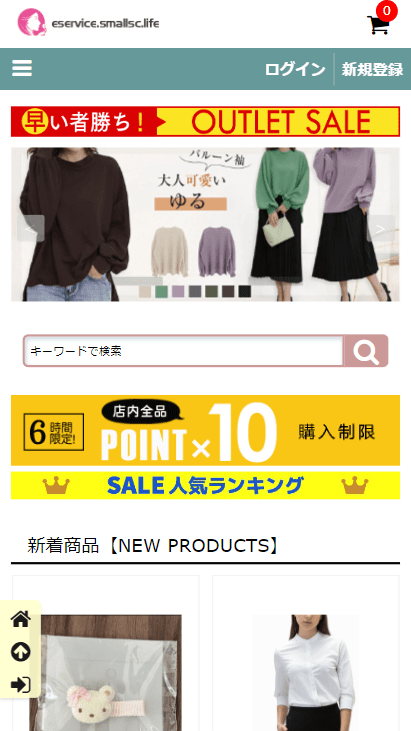Viewport: 411px width, 731px height.
Task: Click the back-to-top arrow icon
Action: point(21,652)
